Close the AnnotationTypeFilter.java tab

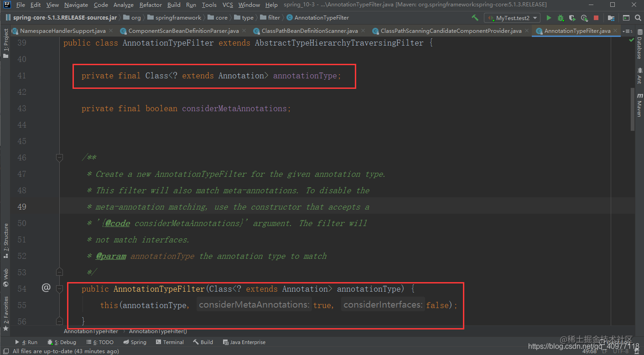coord(615,31)
